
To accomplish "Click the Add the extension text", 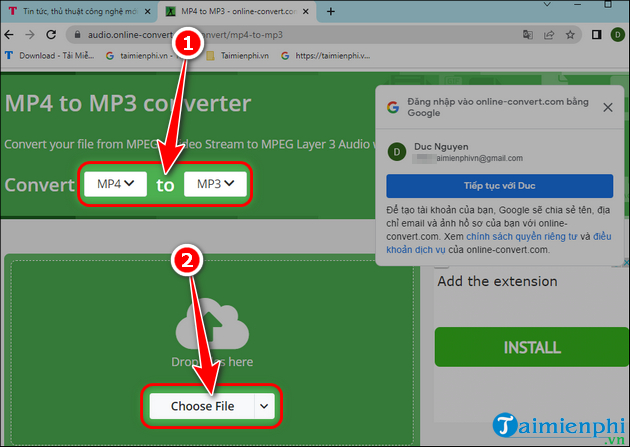I will [x=497, y=282].
